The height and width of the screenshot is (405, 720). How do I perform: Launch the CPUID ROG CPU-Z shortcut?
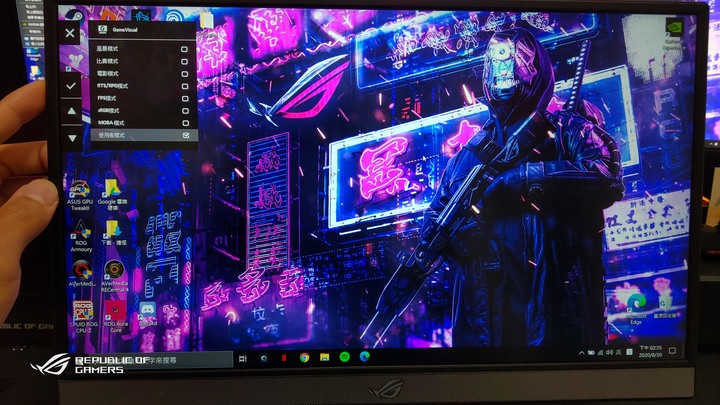[x=84, y=317]
